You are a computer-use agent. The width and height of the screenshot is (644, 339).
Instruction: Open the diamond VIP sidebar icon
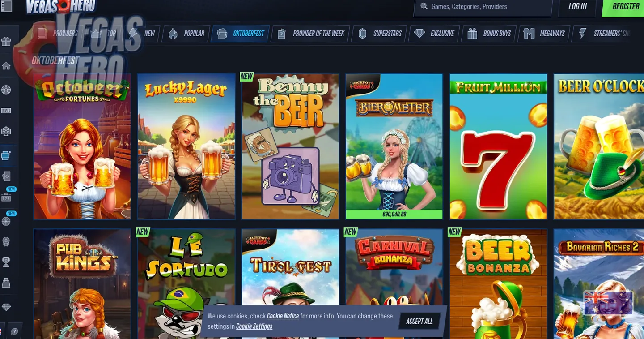6,307
